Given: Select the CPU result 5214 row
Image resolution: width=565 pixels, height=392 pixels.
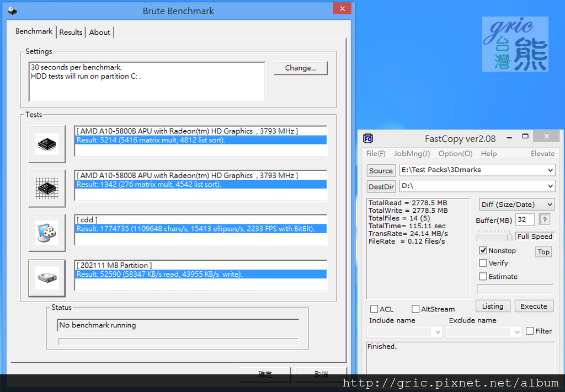Looking at the screenshot, I should click(201, 140).
